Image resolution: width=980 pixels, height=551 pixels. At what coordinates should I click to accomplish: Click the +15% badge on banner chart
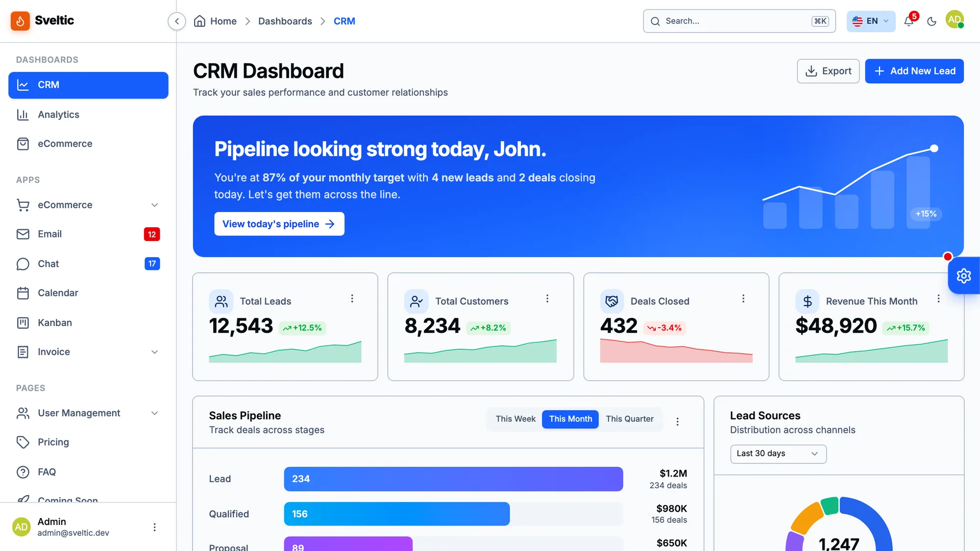926,214
